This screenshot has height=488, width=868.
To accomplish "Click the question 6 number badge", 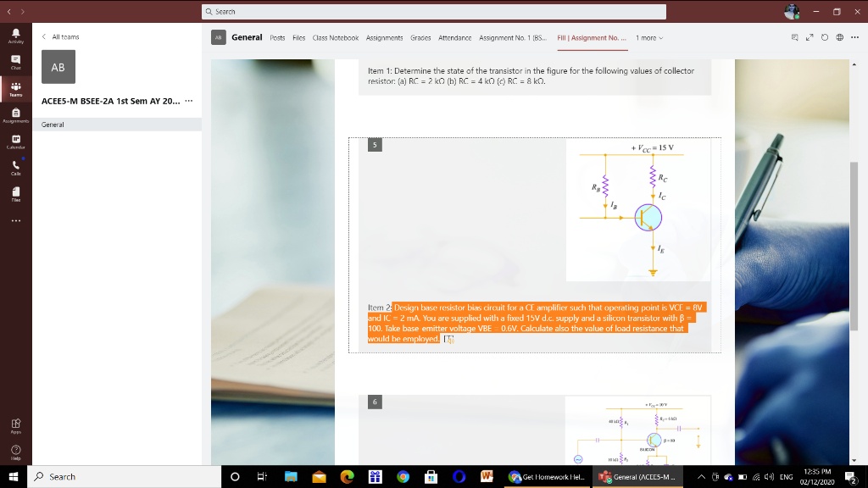I will coord(375,402).
